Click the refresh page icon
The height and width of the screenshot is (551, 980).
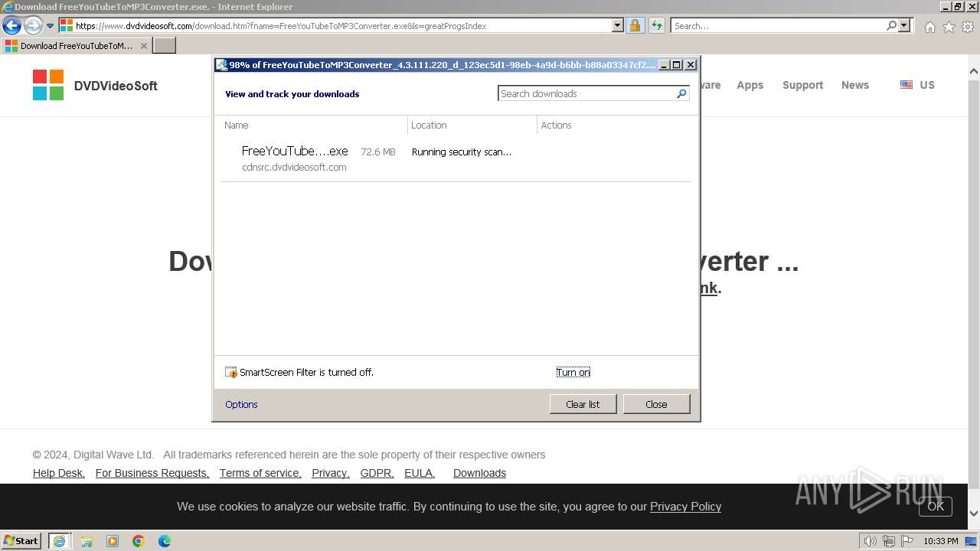(657, 25)
